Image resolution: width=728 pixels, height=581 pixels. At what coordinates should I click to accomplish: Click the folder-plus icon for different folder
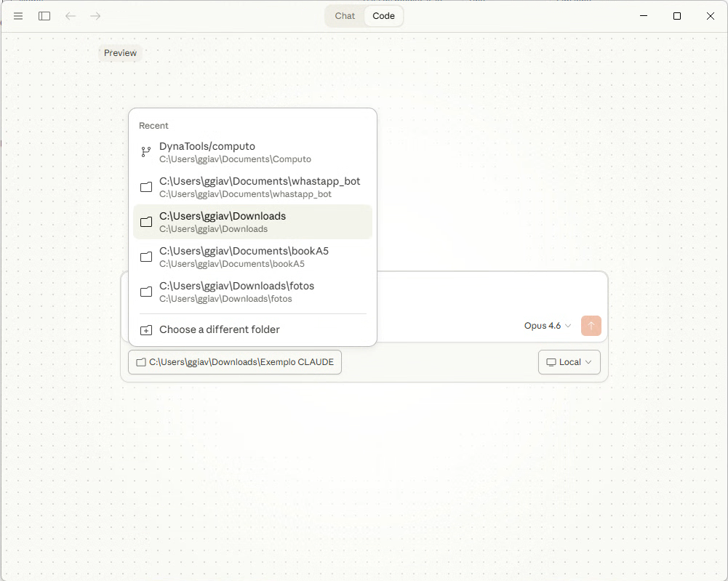click(x=146, y=330)
